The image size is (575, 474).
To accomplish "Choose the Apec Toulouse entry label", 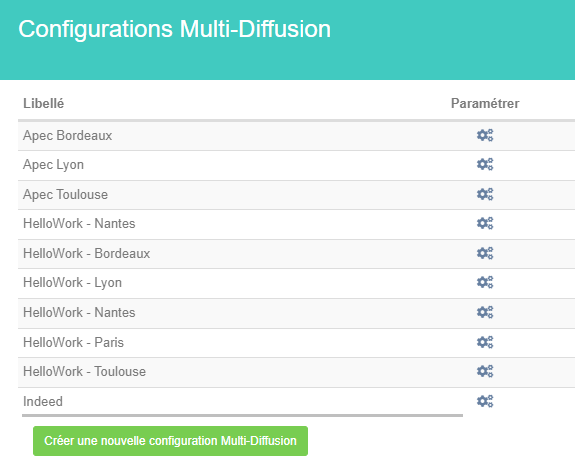I will tap(66, 194).
